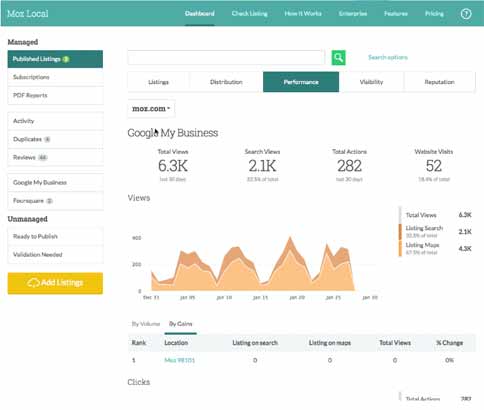Screen dimensions: 484x410
Task: Click the Listing Maps legend swatch
Action: tap(400, 248)
